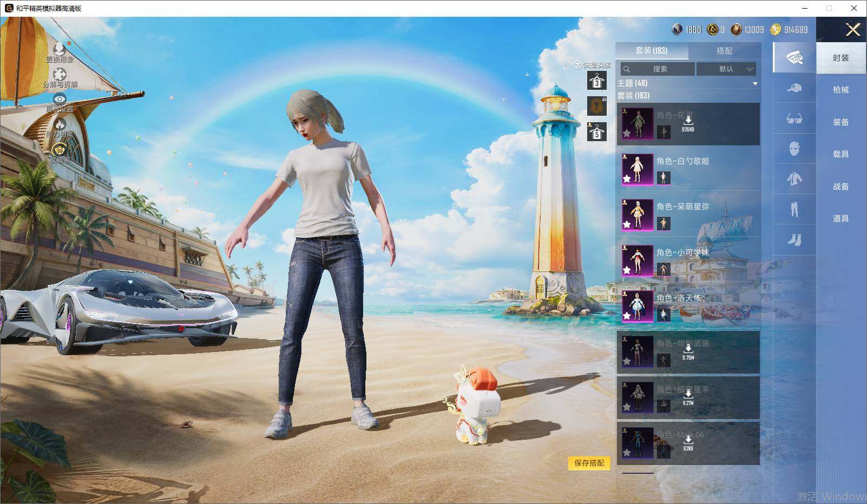Switch to the 搭配 tab
Screen dimensions: 867x504
tap(724, 51)
